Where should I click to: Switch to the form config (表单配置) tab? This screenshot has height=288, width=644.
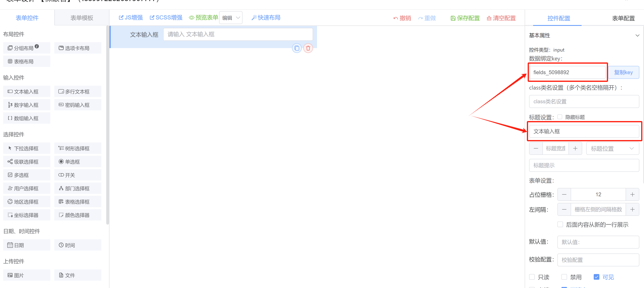623,18
